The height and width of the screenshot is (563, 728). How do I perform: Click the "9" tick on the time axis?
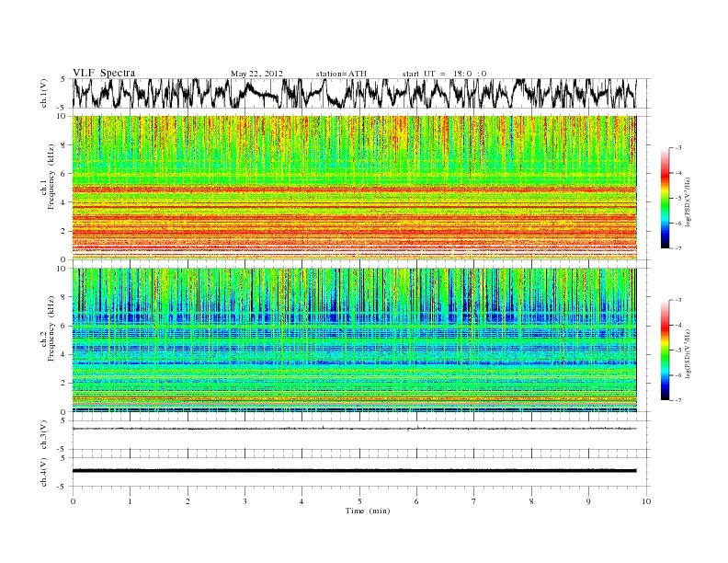[x=588, y=501]
